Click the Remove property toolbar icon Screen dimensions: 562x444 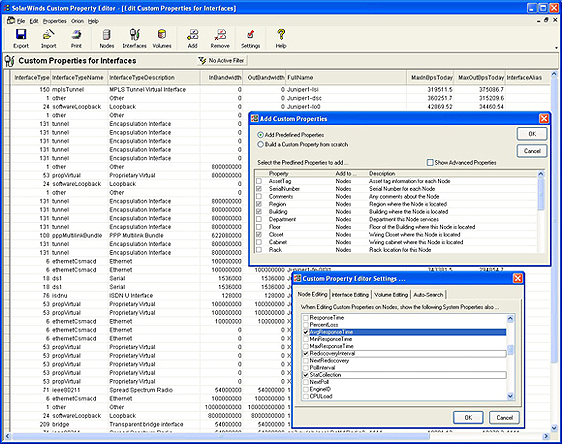[220, 35]
